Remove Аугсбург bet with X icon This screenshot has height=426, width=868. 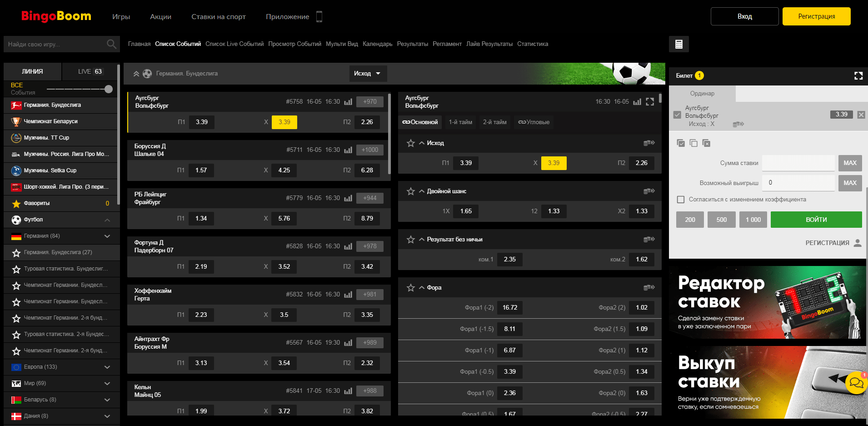point(861,115)
